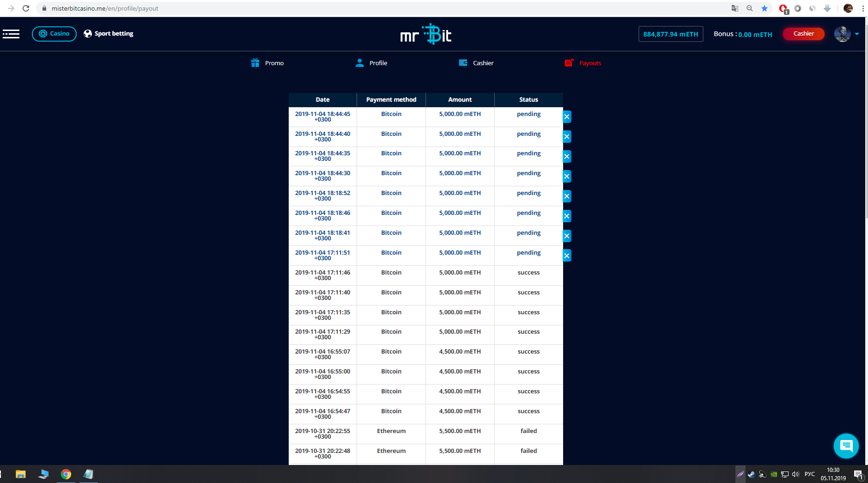Image resolution: width=868 pixels, height=483 pixels.
Task: Cancel the 18:44:45 pending payout
Action: click(567, 117)
